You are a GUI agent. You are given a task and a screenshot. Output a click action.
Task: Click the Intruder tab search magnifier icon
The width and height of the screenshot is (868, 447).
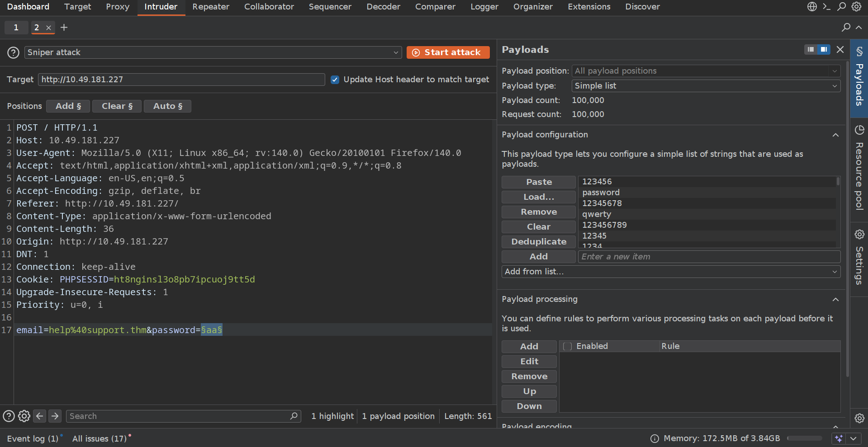[846, 28]
